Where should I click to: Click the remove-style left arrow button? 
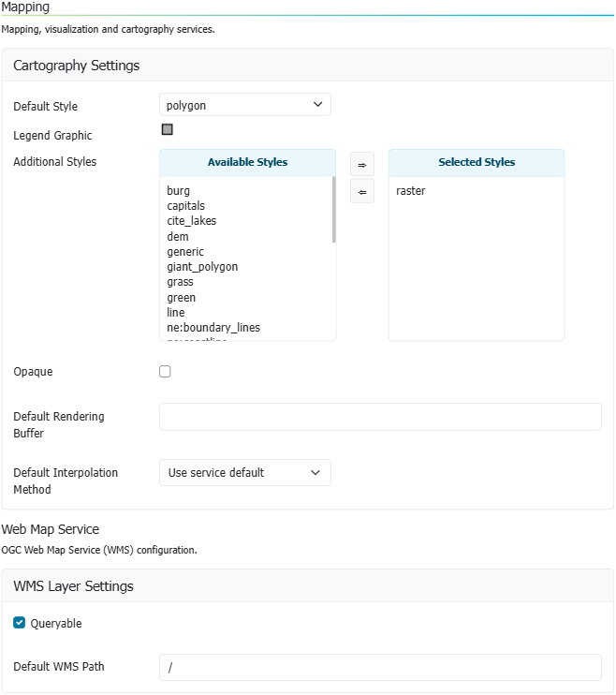tap(361, 191)
